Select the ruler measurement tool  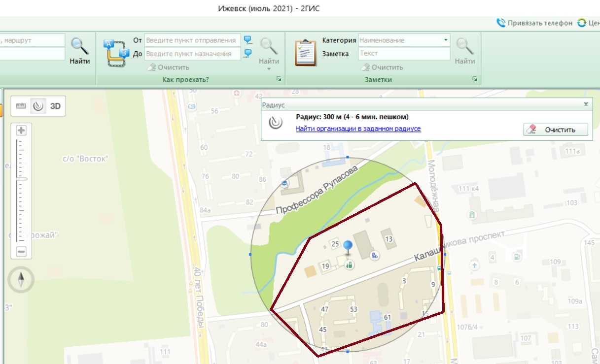(x=21, y=106)
